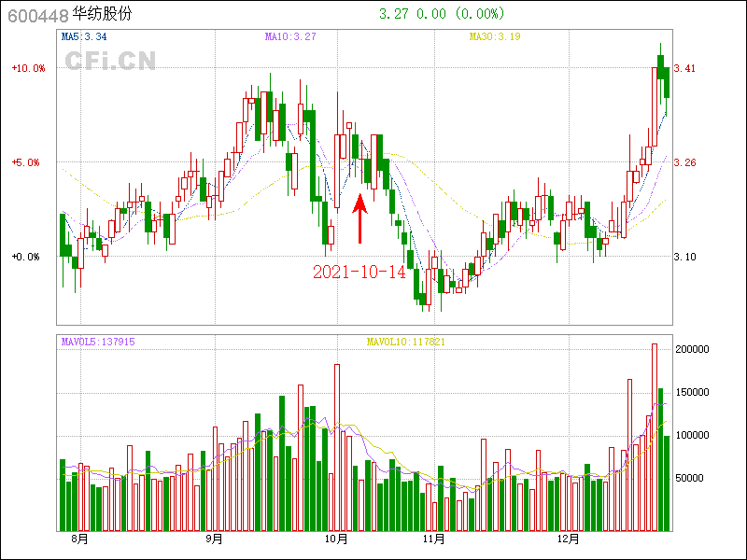Click the MA10:3.27 indicator label
Image resolution: width=747 pixels, height=560 pixels.
pyautogui.click(x=290, y=37)
